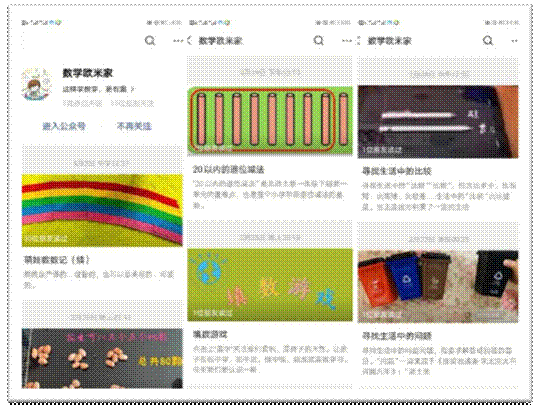The width and height of the screenshot is (541, 414).
Task: Tap 进入公众号 button
Action: 64,126
